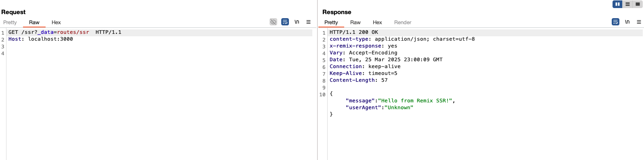
Task: Click the Vary: Accept-Encoding header
Action: (x=364, y=53)
